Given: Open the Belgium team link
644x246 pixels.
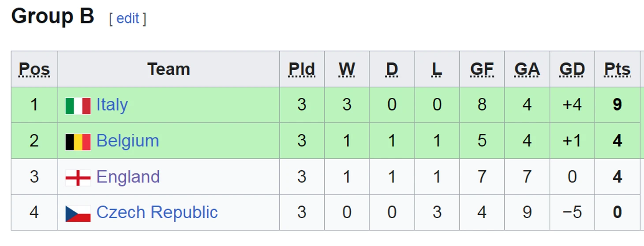Looking at the screenshot, I should 127,141.
